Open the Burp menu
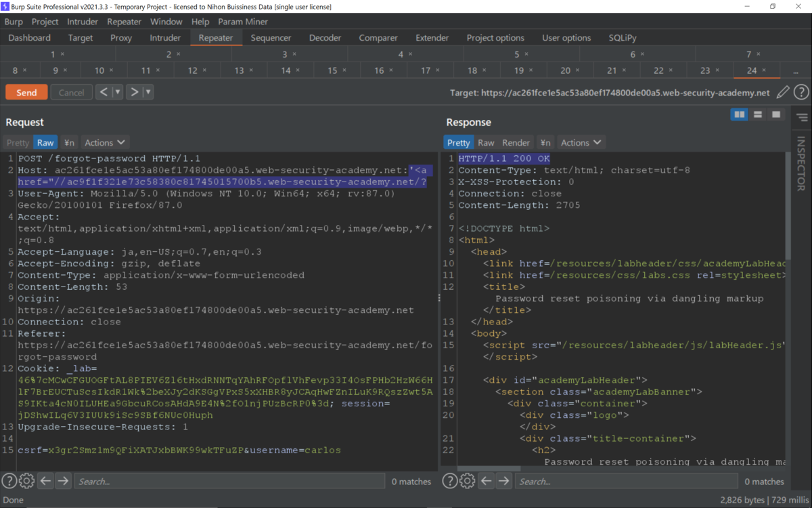Image resolution: width=812 pixels, height=508 pixels. click(14, 22)
